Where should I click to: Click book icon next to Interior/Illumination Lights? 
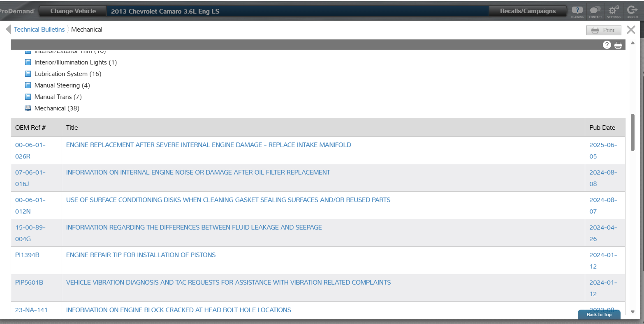coord(28,62)
